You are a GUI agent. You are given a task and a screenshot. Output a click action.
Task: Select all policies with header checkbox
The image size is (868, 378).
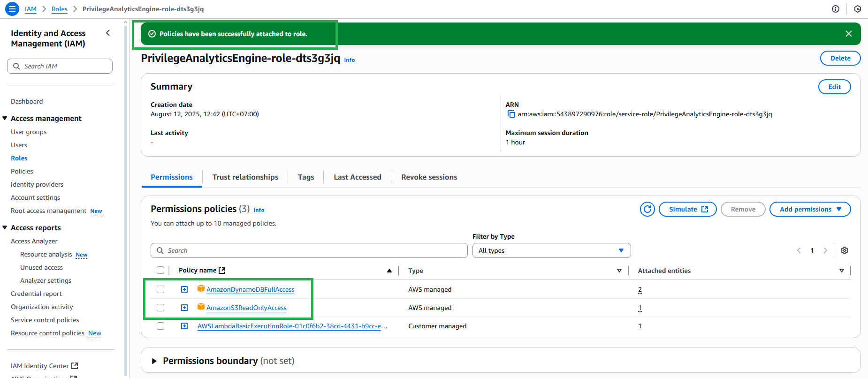(x=160, y=270)
